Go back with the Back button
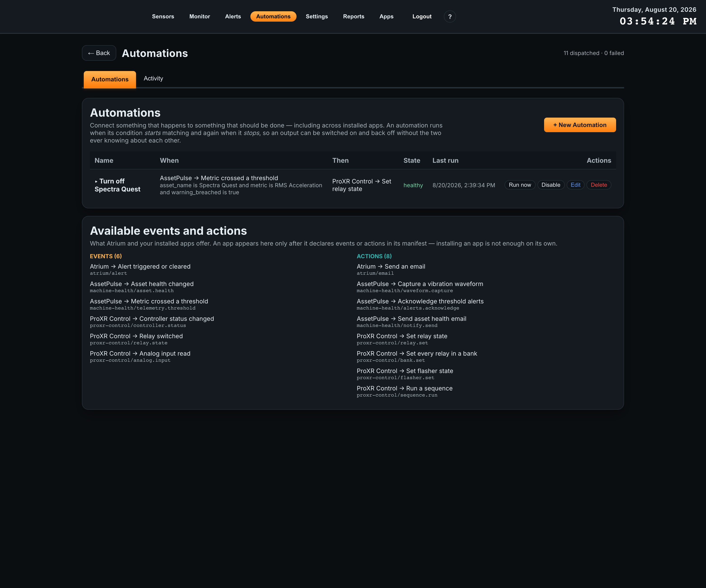This screenshot has height=588, width=706. click(x=99, y=53)
